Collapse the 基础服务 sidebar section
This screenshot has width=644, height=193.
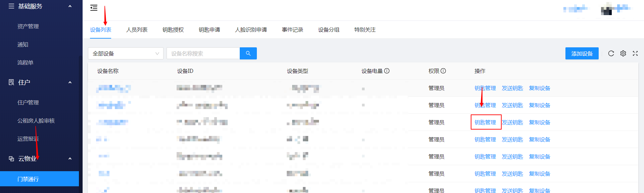tap(70, 6)
